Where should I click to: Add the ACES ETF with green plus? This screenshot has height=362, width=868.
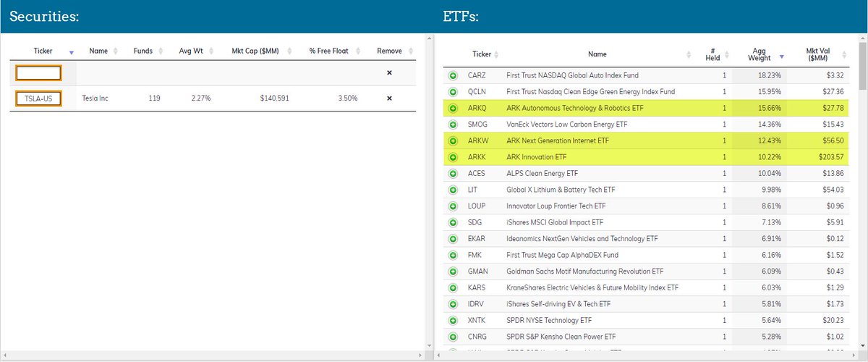tap(453, 174)
